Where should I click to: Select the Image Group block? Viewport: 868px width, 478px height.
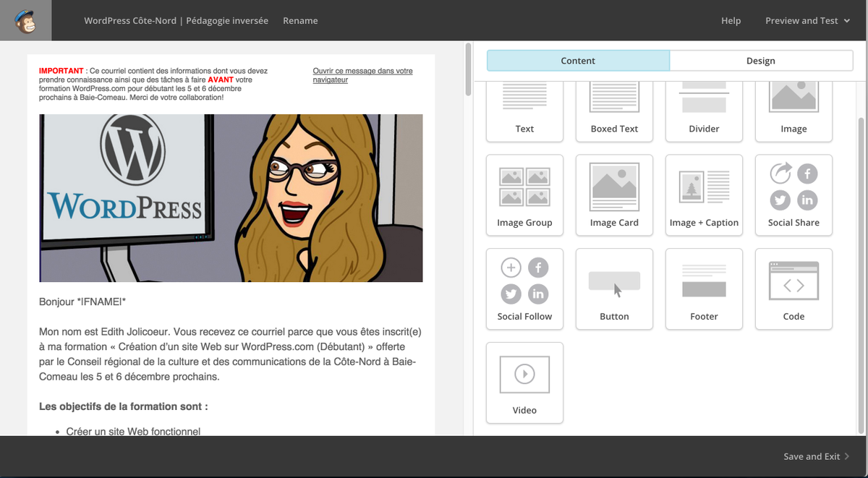point(524,195)
